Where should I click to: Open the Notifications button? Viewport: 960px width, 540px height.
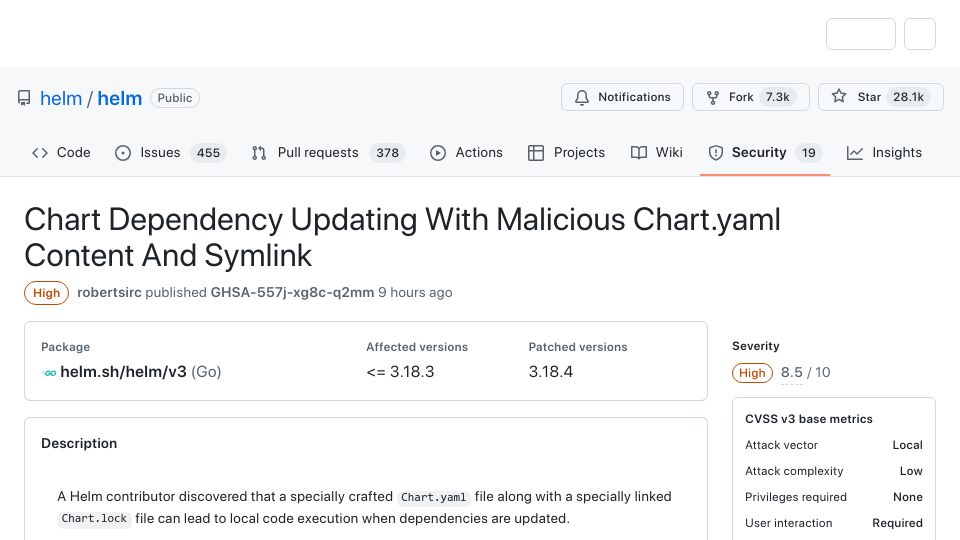click(x=622, y=97)
